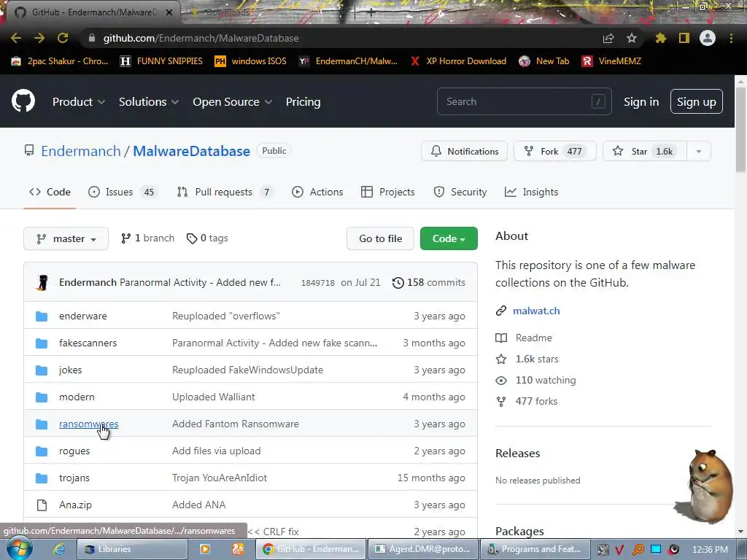Click the Sign up button
This screenshot has width=747, height=560.
697,101
